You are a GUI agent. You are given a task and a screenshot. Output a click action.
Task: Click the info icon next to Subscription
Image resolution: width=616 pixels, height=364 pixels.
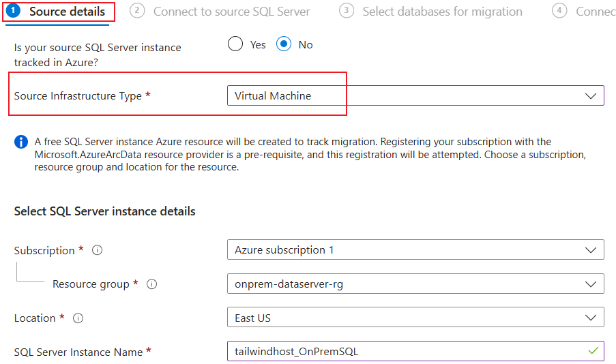click(97, 250)
